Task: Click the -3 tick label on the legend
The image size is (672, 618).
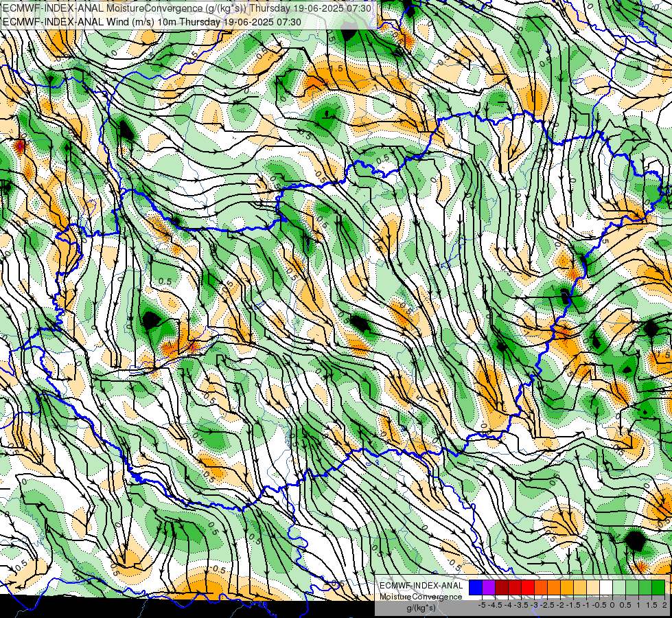Action: (535, 605)
